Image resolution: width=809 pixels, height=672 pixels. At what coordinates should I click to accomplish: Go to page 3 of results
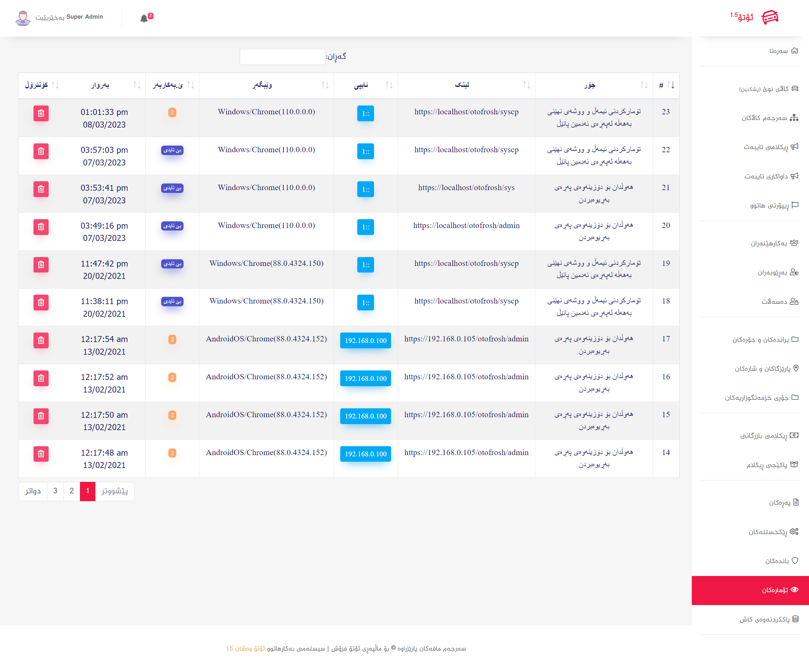[55, 491]
